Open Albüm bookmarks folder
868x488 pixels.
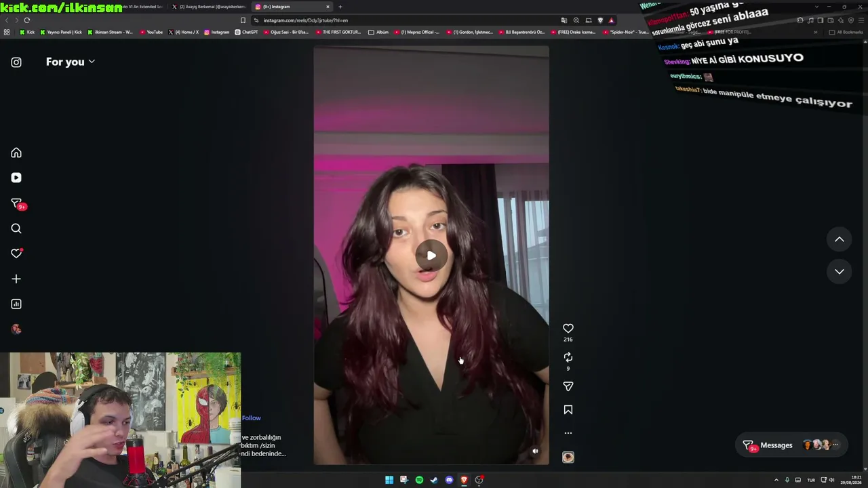[x=378, y=32]
